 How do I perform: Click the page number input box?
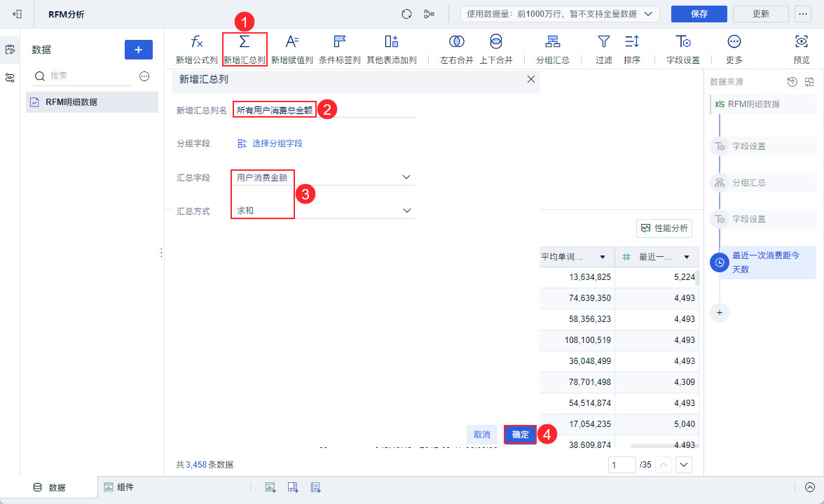(x=622, y=465)
